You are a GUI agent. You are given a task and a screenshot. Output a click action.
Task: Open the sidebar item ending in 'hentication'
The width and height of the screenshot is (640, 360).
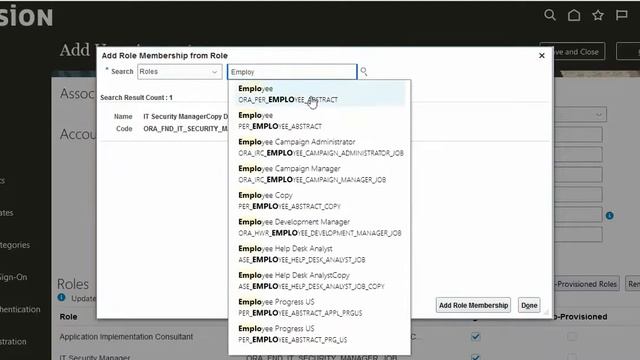(20, 309)
